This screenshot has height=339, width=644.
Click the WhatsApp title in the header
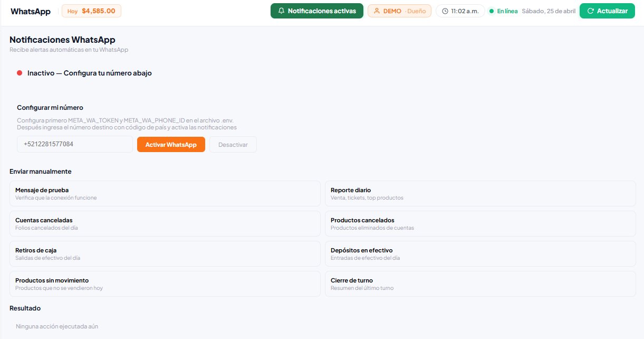[31, 11]
